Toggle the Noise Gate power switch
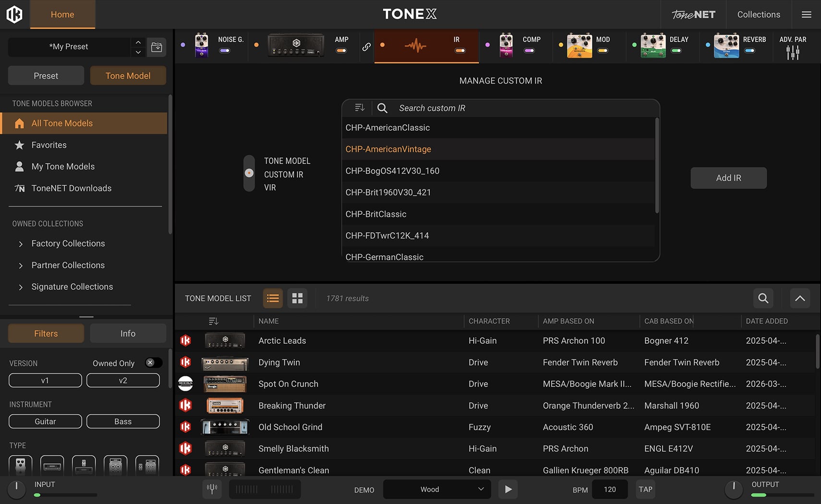This screenshot has width=821, height=504. point(224,50)
